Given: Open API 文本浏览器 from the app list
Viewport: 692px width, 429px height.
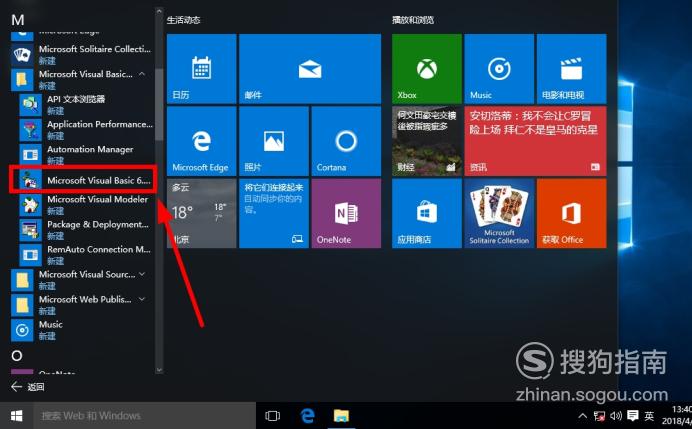Looking at the screenshot, I should pyautogui.click(x=86, y=105).
